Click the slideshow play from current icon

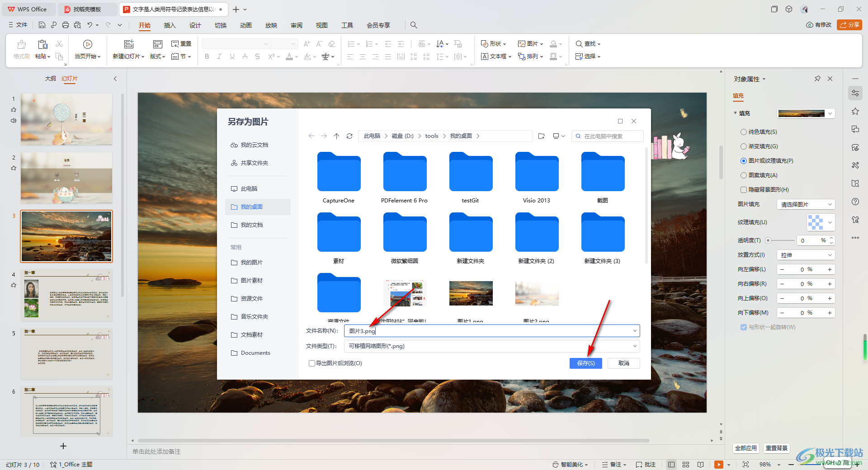[x=88, y=44]
